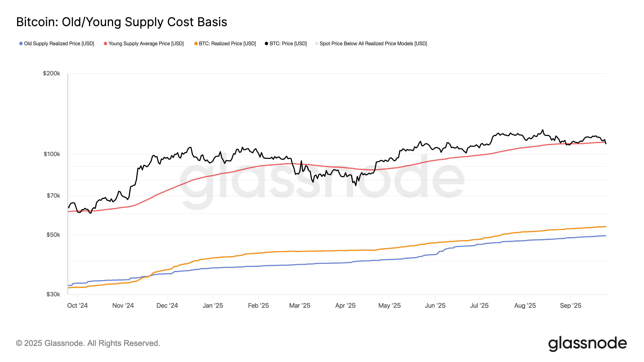Show Spot Price Below All Realized Price Models label
The width and height of the screenshot is (644, 362).
click(373, 43)
